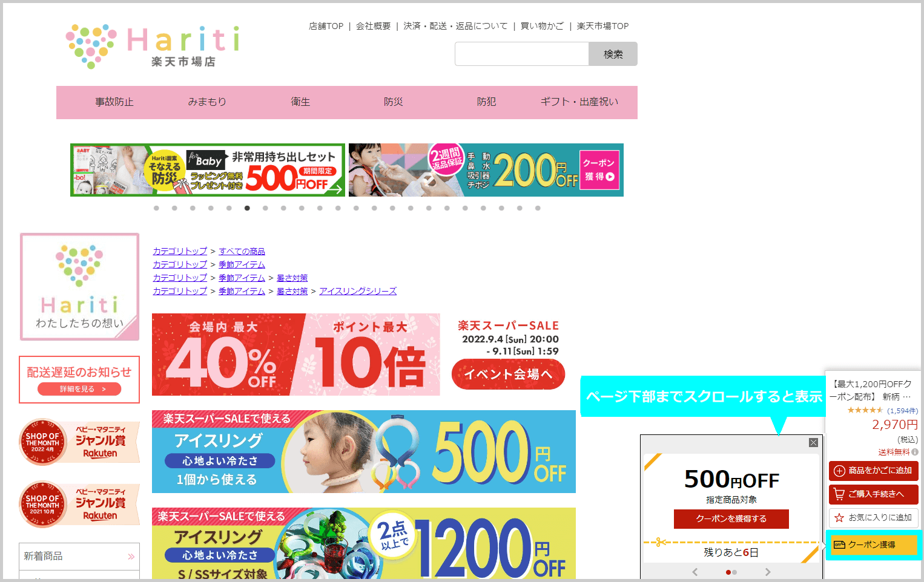Select 衛生 category in pink menu
The image size is (924, 582).
pos(300,102)
